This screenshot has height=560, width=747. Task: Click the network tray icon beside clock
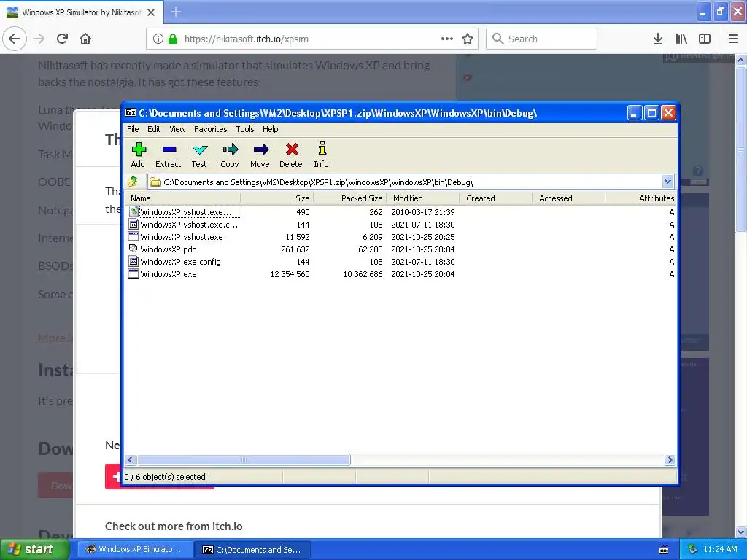click(x=692, y=549)
